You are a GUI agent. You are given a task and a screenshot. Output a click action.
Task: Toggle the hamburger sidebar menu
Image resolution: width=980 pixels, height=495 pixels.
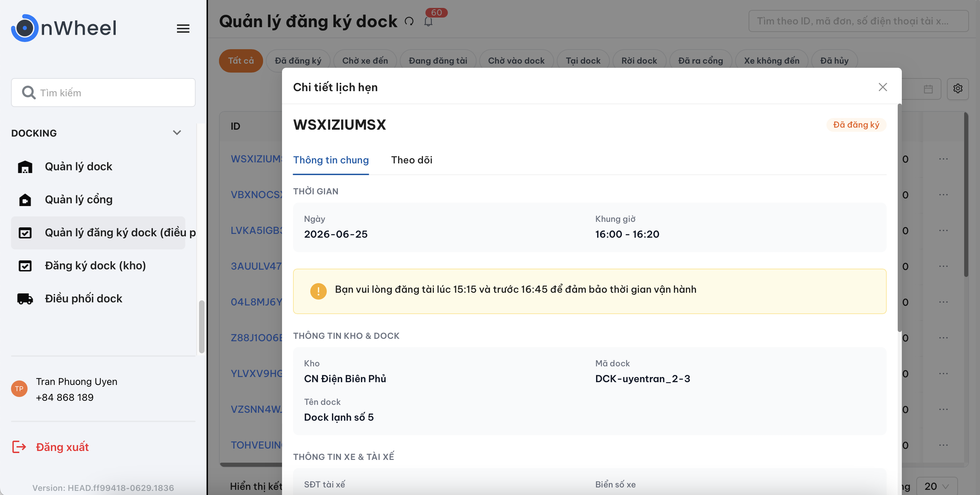tap(183, 28)
